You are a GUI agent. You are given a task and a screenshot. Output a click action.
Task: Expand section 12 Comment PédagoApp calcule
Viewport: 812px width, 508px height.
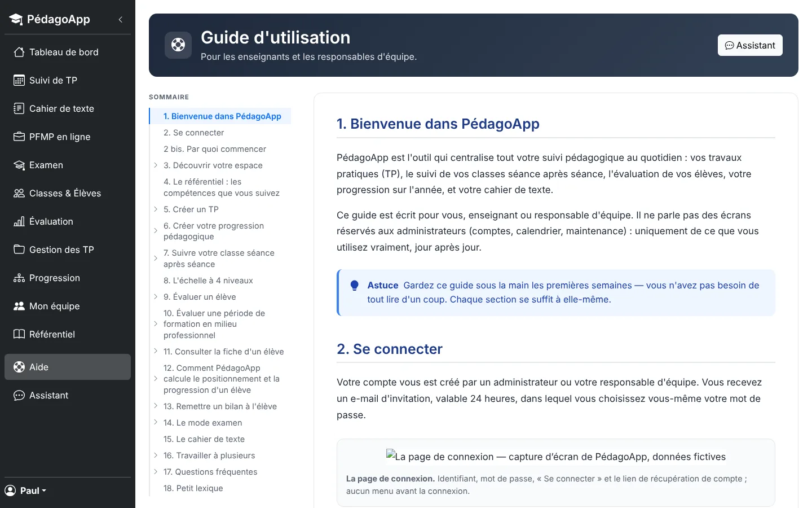156,379
